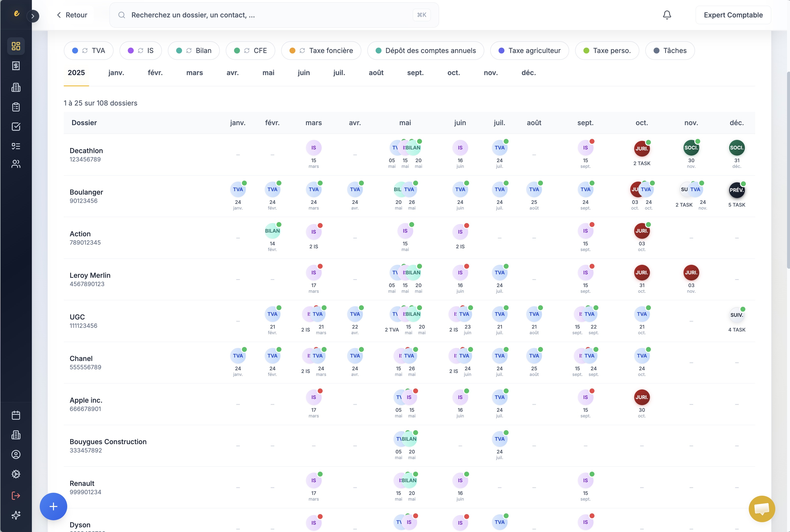Select the task checkbox icon in sidebar
The image size is (790, 532).
point(16,126)
